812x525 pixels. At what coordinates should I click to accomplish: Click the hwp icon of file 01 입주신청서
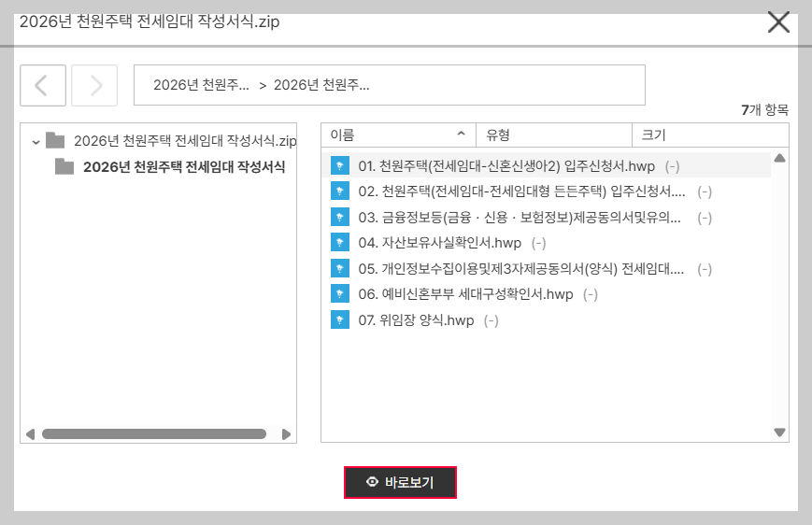[340, 165]
